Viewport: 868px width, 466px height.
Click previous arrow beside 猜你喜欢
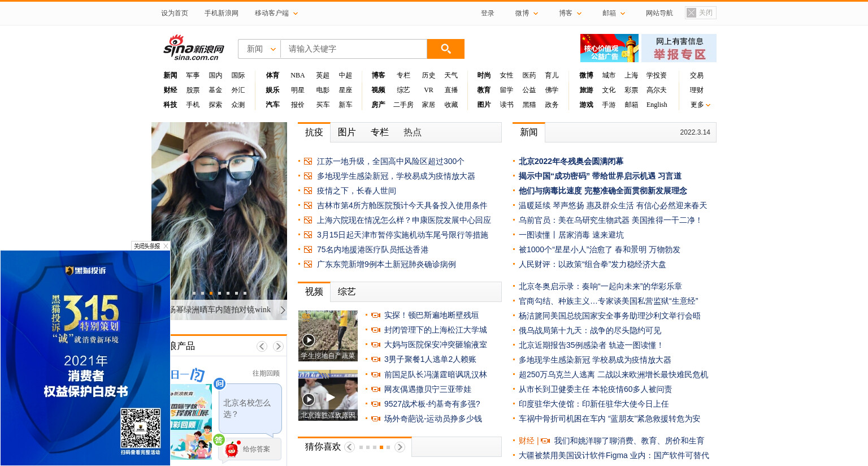[x=350, y=447]
